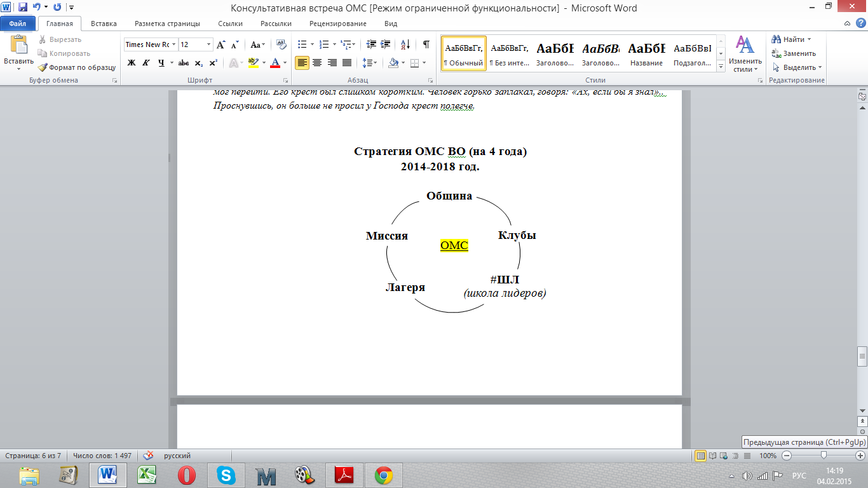Open Skype from the taskbar
The width and height of the screenshot is (868, 488).
click(x=226, y=475)
